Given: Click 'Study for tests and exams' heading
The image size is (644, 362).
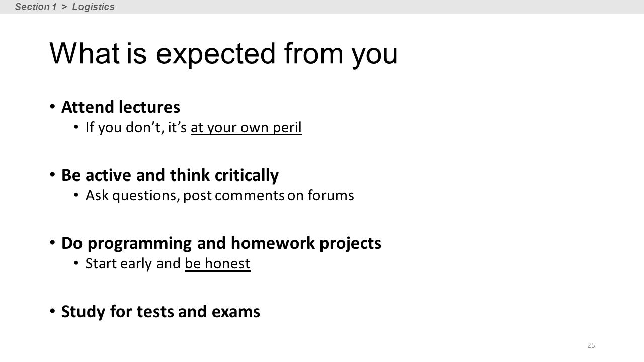Looking at the screenshot, I should tap(160, 312).
